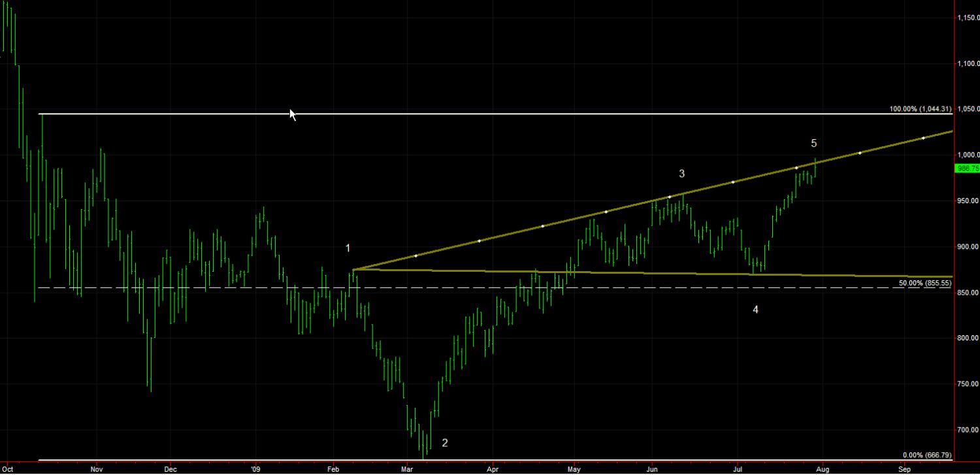Click the 850.00 price axis label
This screenshot has width=980, height=475.
coord(969,292)
